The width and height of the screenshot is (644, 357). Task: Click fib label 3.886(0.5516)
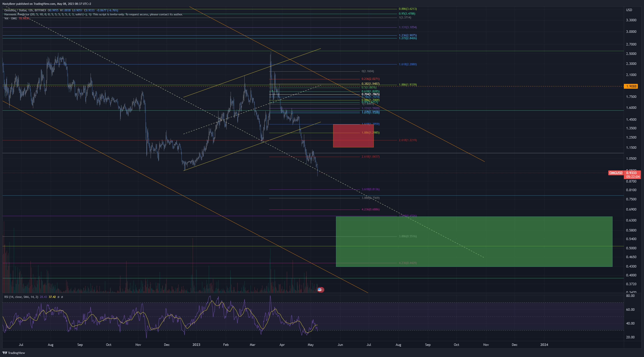click(408, 236)
